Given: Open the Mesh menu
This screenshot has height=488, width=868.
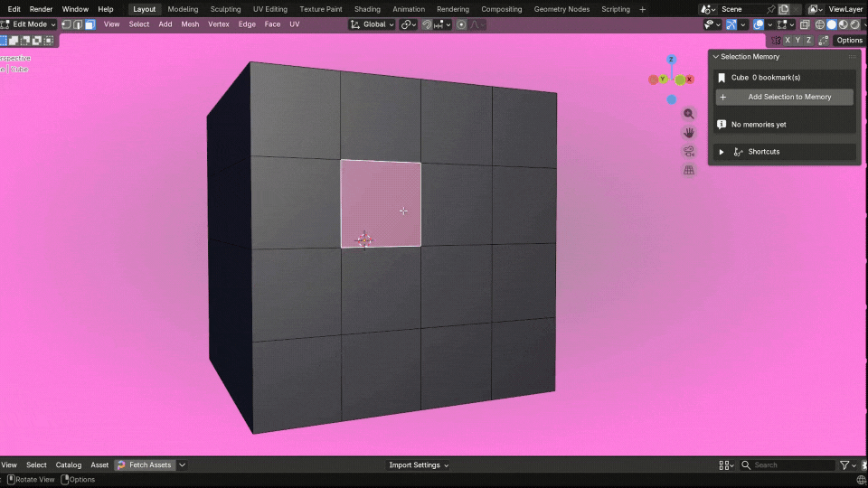Looking at the screenshot, I should pos(190,24).
